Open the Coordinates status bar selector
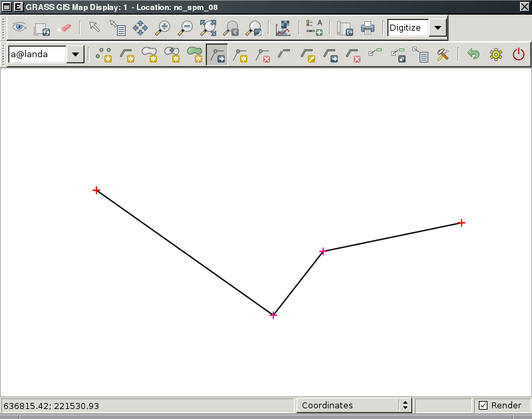The height and width of the screenshot is (419, 532). (x=354, y=406)
